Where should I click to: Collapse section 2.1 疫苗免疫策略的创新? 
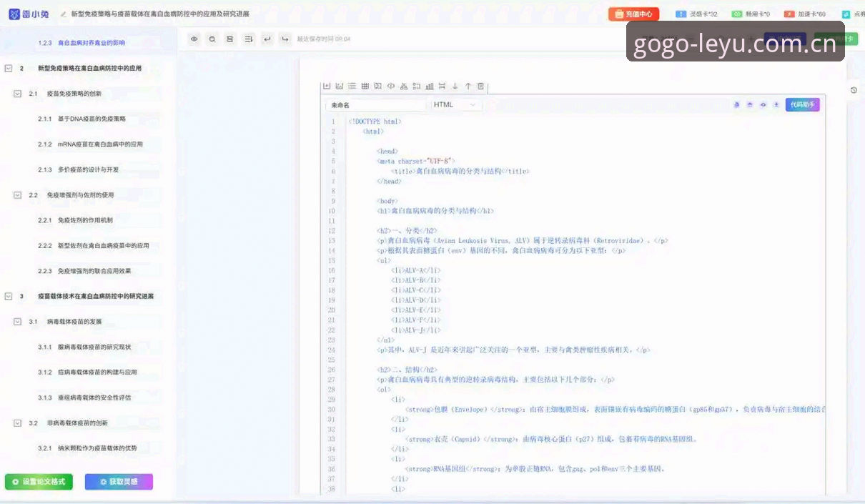(x=18, y=94)
